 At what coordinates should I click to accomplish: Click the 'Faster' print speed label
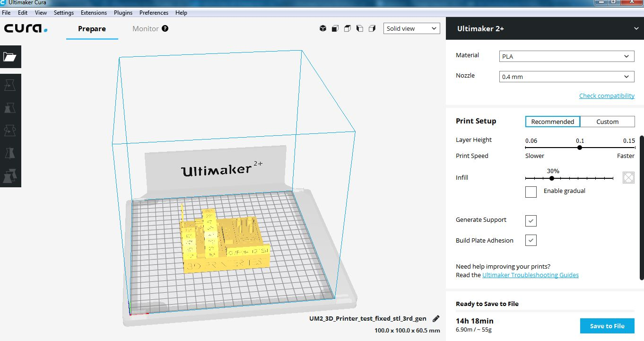click(x=626, y=156)
